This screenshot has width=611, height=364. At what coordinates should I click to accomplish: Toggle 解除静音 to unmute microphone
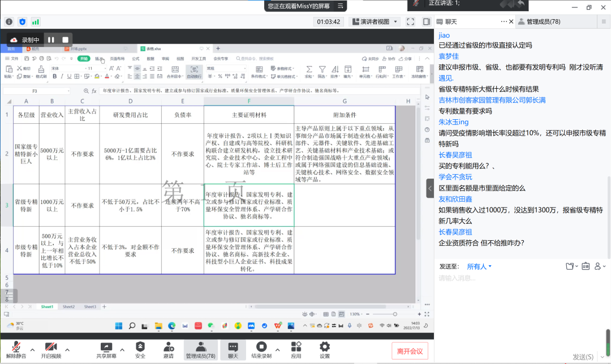(16, 350)
